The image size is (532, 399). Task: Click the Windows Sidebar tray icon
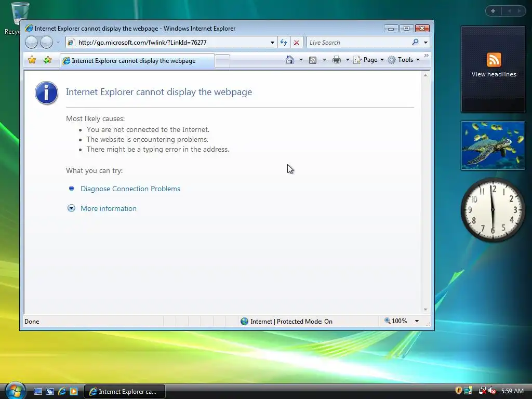468,391
